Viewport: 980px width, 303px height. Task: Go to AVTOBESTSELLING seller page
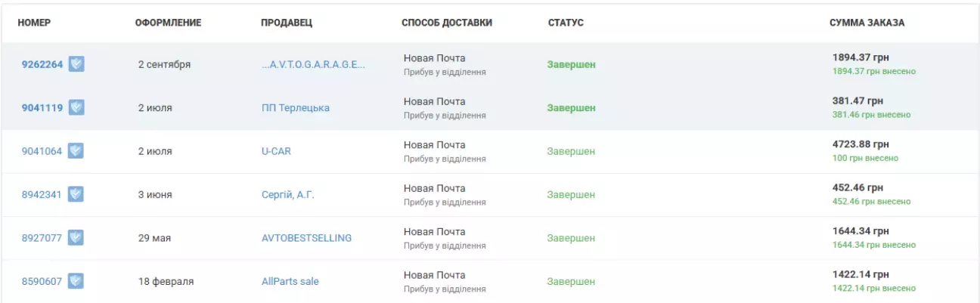[x=306, y=238]
